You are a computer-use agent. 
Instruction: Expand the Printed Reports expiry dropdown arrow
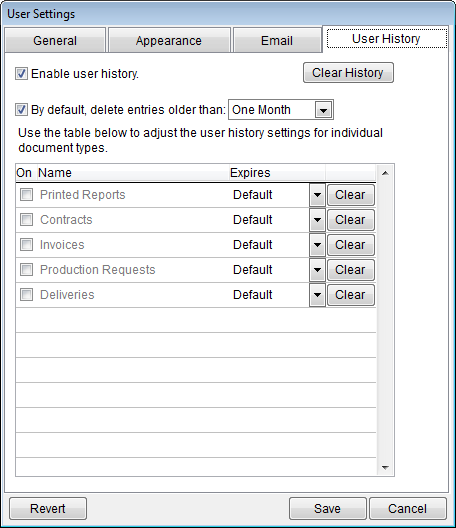[317, 195]
